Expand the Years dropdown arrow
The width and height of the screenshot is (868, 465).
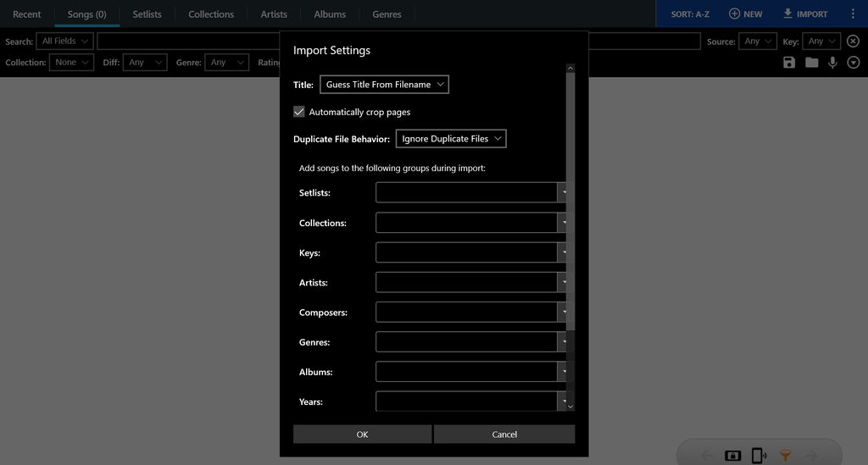click(564, 401)
